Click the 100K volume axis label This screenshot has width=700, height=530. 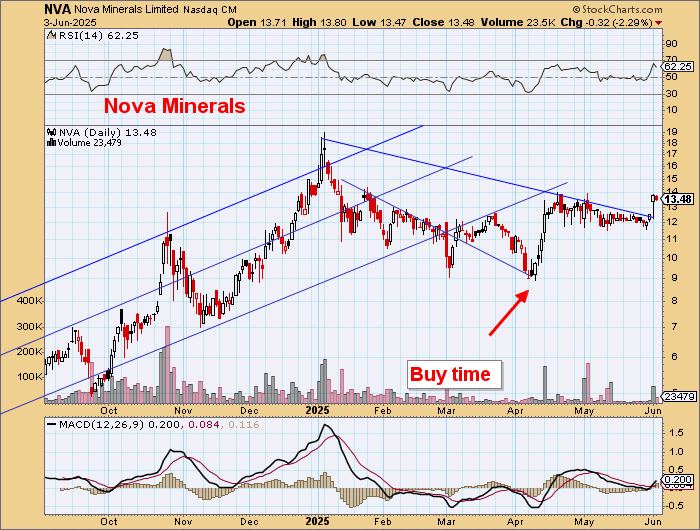click(x=30, y=377)
